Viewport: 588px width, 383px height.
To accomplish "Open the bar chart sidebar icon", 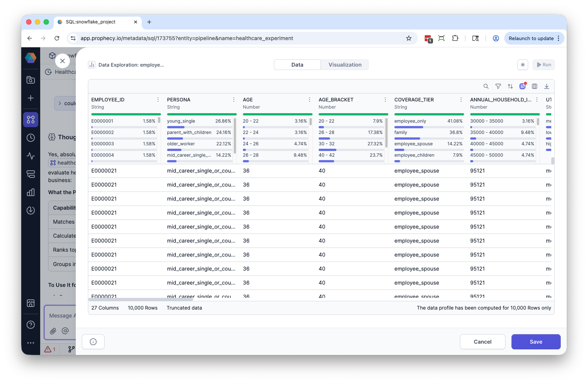I will pos(31,192).
